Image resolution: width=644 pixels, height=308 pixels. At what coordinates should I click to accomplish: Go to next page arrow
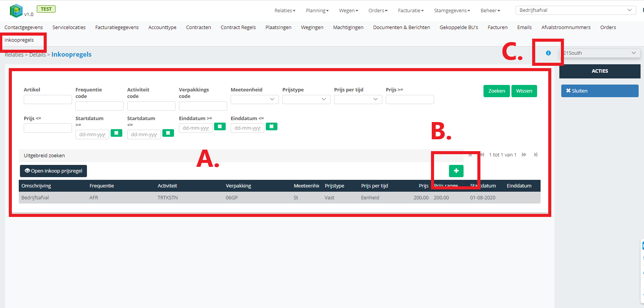(524, 155)
